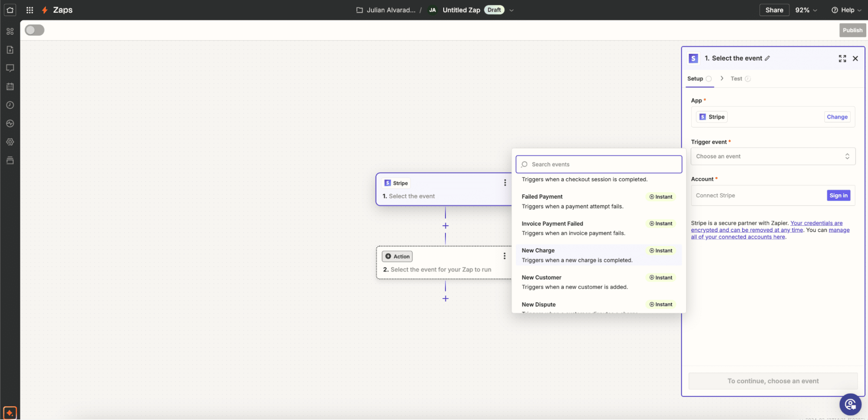Select the New Charge trigger event

coord(598,255)
